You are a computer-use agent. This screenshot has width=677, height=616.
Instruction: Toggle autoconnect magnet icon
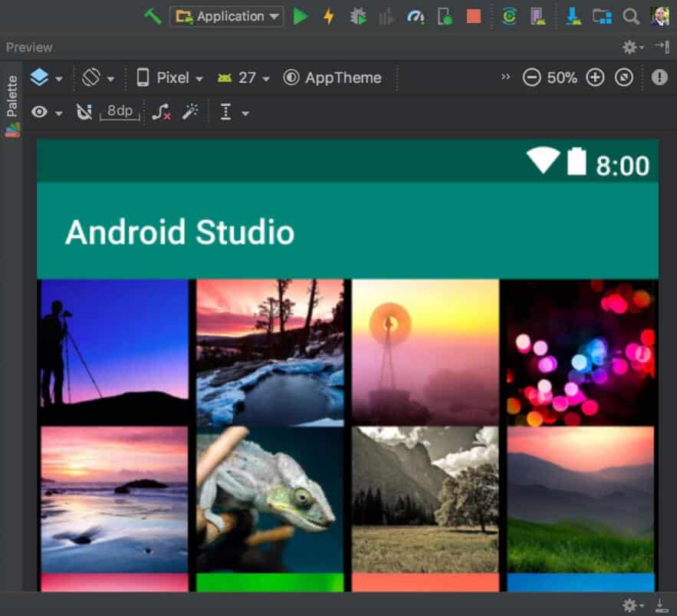(84, 113)
